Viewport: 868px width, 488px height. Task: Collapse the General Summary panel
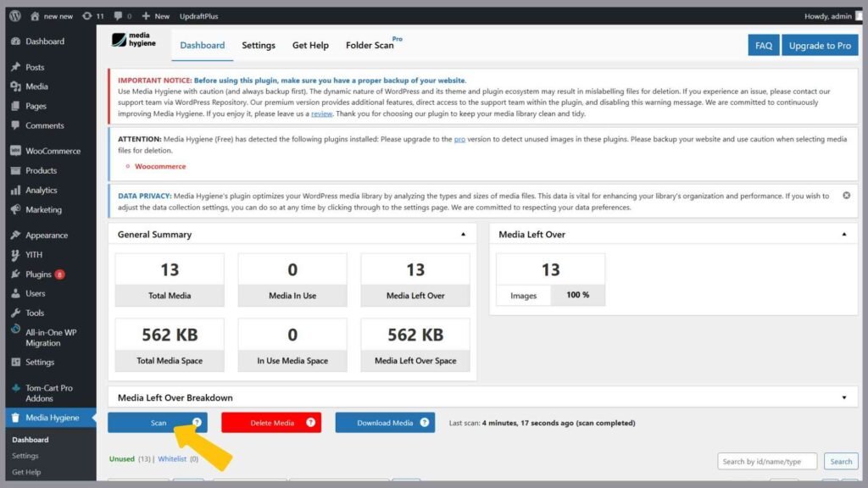click(x=464, y=235)
